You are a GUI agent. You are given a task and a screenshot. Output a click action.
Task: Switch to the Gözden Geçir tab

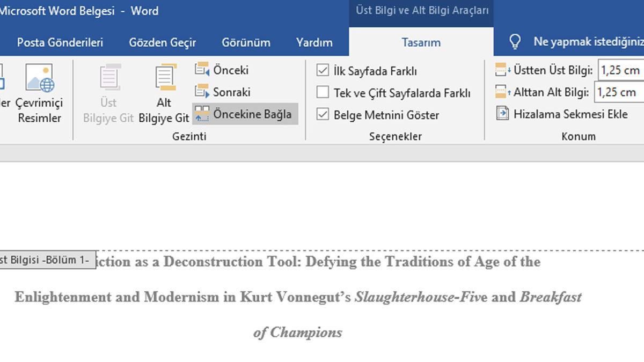[162, 42]
